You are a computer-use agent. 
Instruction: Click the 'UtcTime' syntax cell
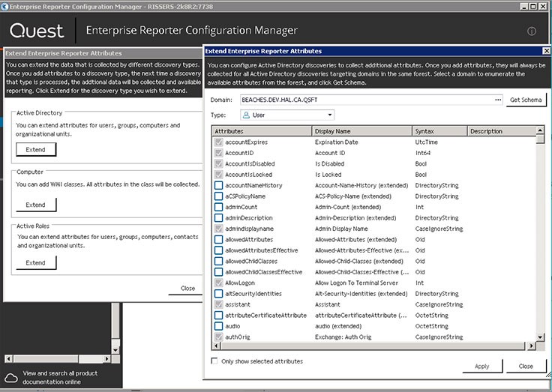426,142
